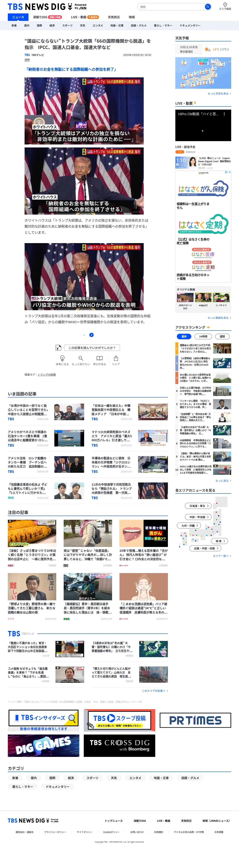The width and height of the screenshot is (239, 868).
Task: Open the TBS CROSS DIG with Bloomberg banner
Action: 119,746
